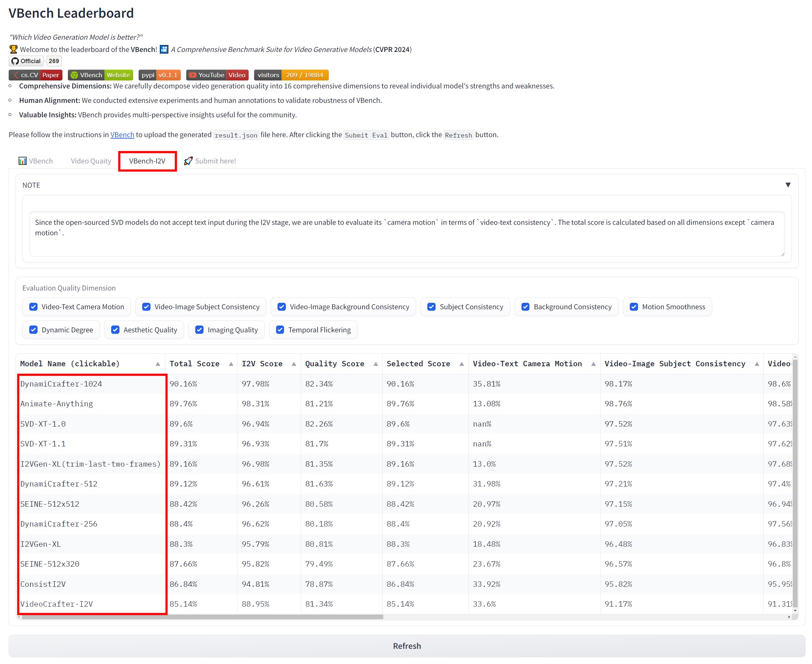Open the YouTube Video badge
Image resolution: width=812 pixels, height=664 pixels.
coord(217,75)
